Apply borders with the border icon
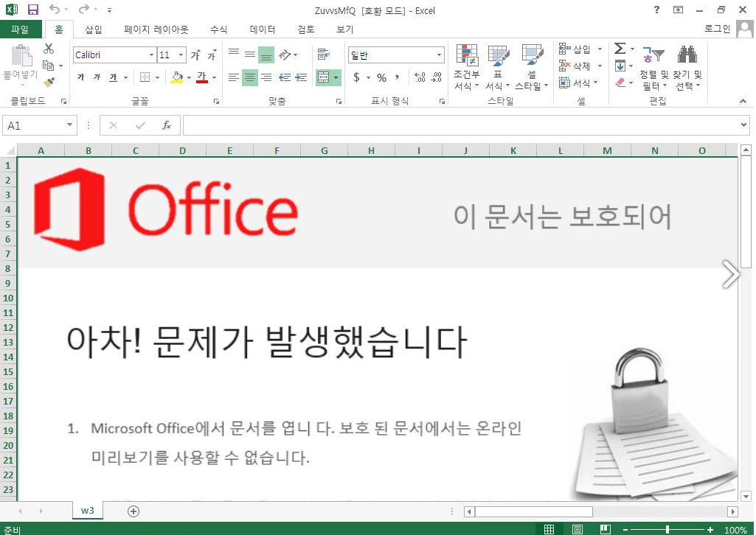The width and height of the screenshot is (756, 535). point(145,77)
